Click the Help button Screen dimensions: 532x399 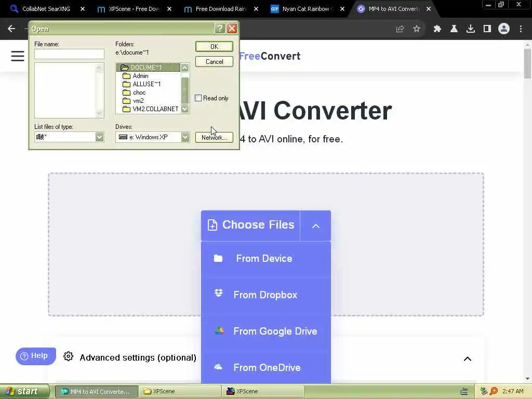[x=36, y=356]
